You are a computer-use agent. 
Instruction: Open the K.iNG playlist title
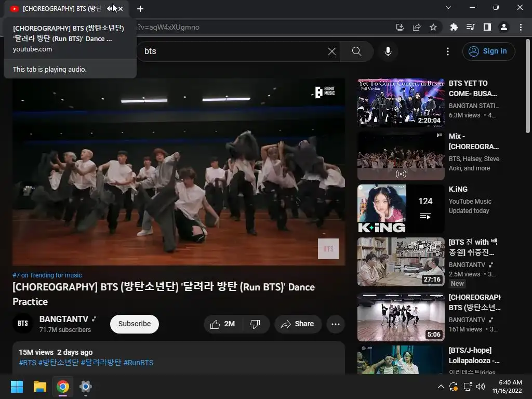pyautogui.click(x=458, y=189)
